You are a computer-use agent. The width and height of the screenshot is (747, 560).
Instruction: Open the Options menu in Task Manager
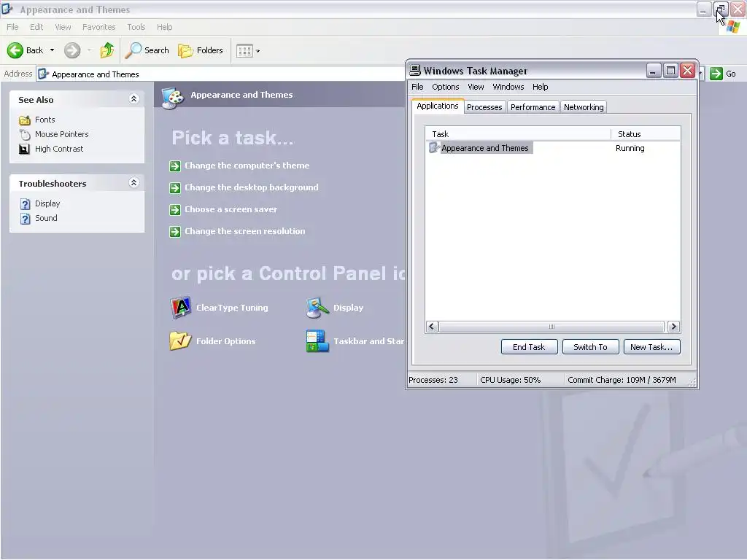click(446, 87)
